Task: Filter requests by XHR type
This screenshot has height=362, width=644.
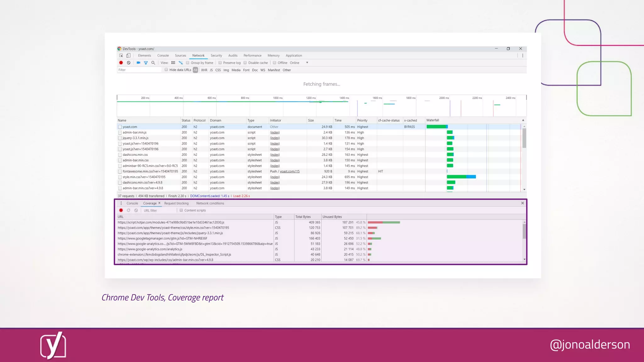Action: [x=204, y=70]
